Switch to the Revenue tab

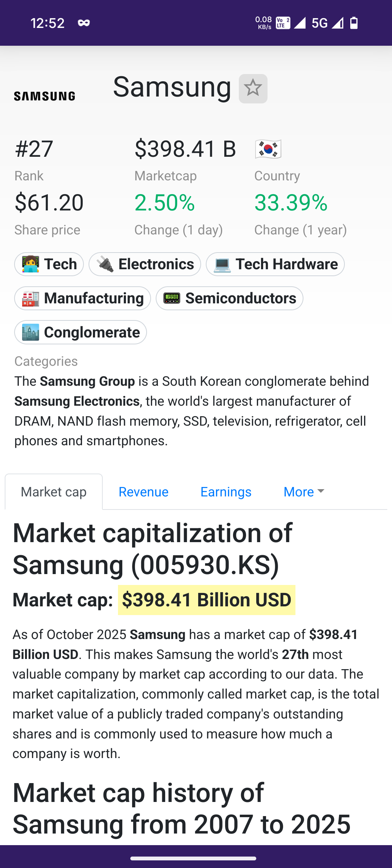(143, 492)
